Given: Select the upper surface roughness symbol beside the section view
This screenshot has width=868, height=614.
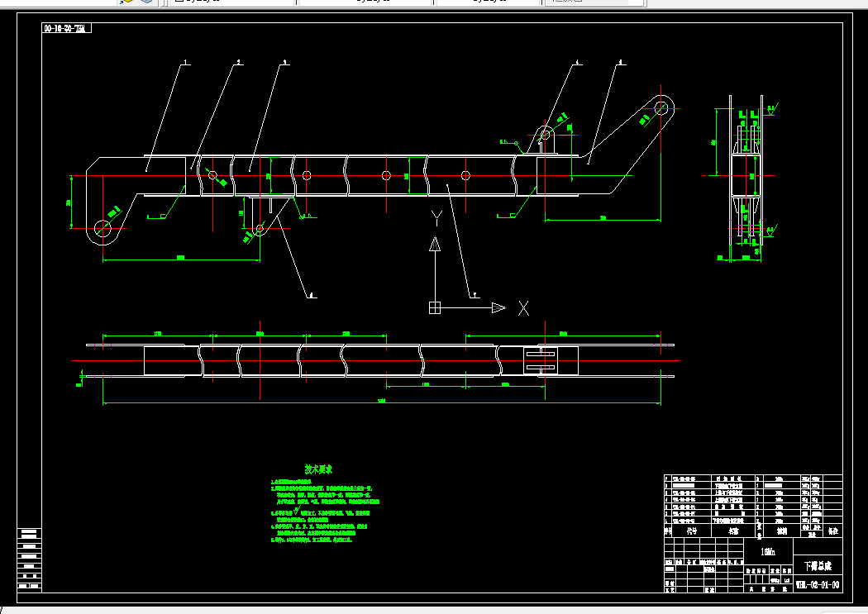Looking at the screenshot, I should (771, 109).
